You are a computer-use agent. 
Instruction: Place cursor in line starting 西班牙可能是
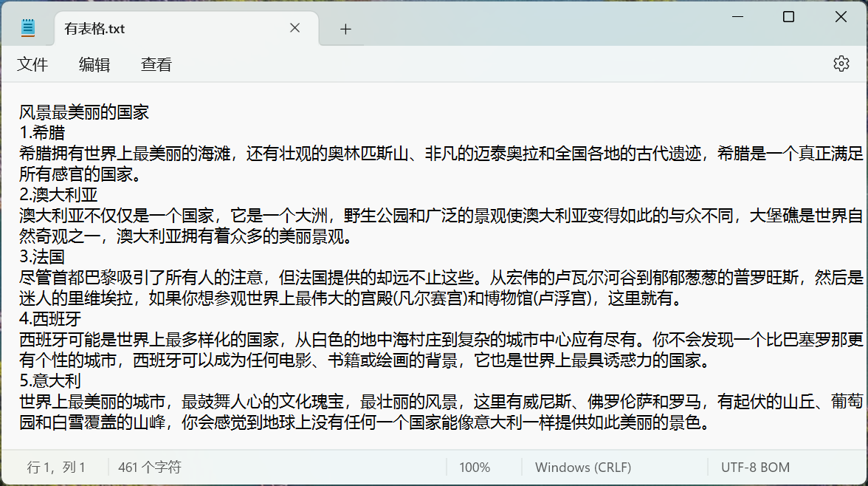tap(441, 340)
